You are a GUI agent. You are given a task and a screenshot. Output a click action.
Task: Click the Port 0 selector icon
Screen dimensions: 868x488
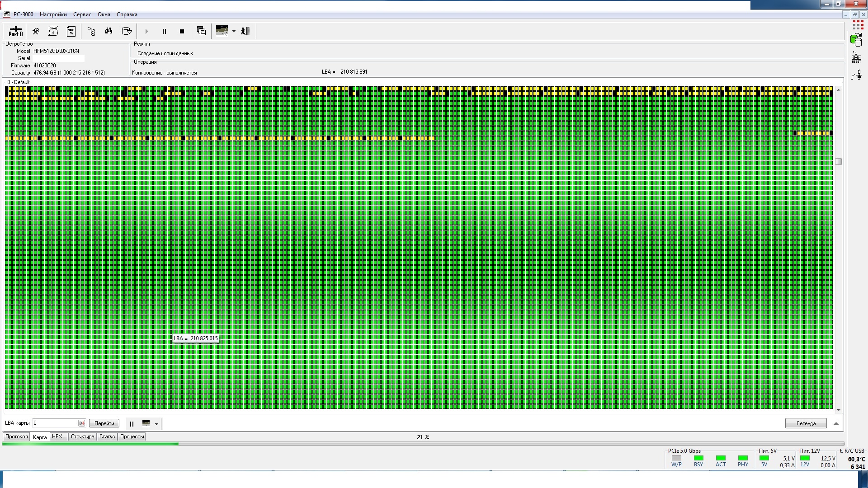tap(15, 31)
